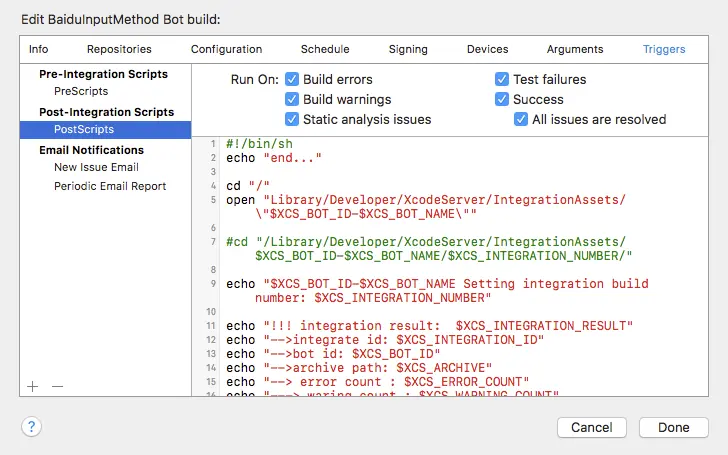Place cursor on the cd "/" line
Viewport: 728px width, 455px height.
(x=248, y=186)
